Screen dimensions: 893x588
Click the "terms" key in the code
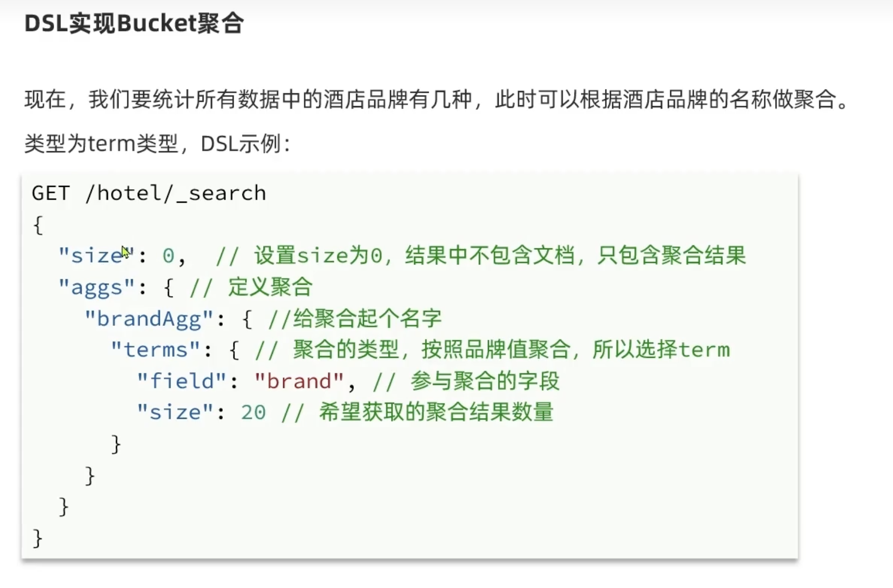(x=155, y=350)
